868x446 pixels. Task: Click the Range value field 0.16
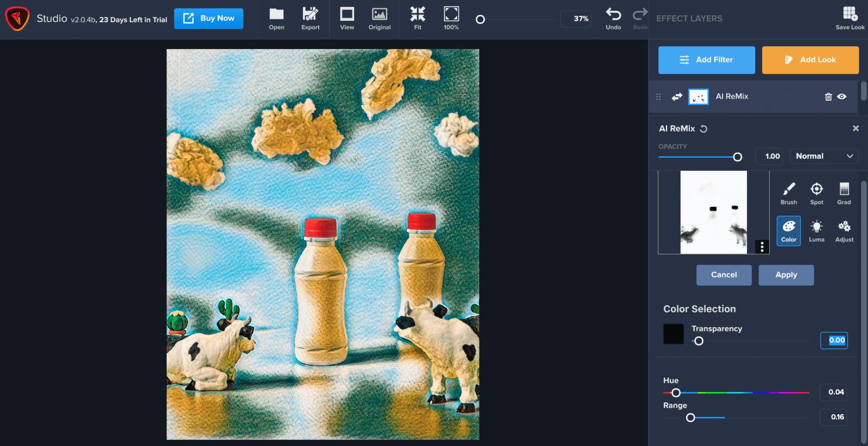(x=833, y=417)
